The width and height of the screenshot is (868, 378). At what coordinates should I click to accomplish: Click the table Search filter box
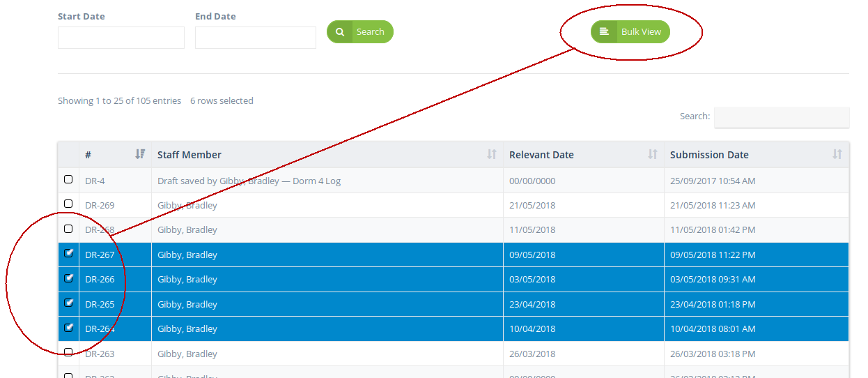tap(782, 116)
